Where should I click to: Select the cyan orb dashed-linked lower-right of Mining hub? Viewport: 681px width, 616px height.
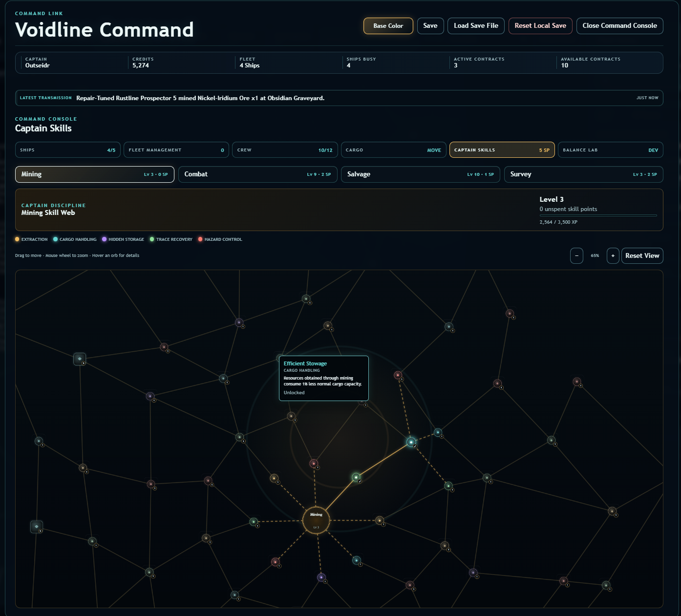coord(357,560)
